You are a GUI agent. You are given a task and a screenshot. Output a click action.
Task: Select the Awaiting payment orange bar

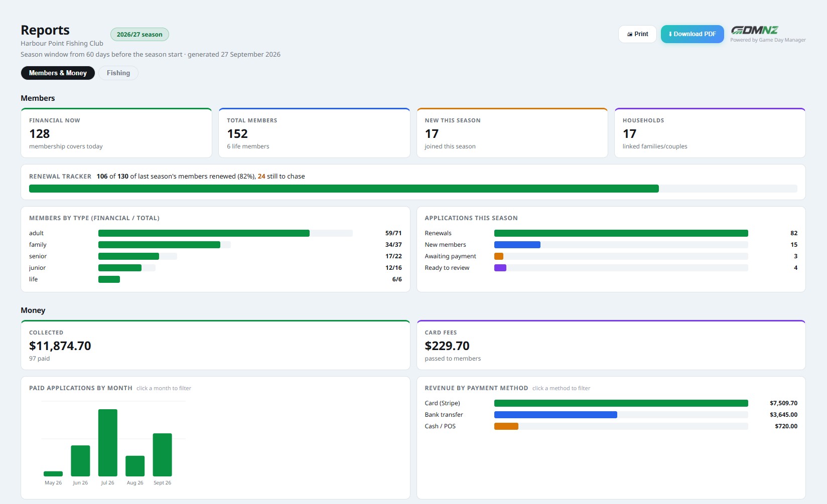pos(499,256)
